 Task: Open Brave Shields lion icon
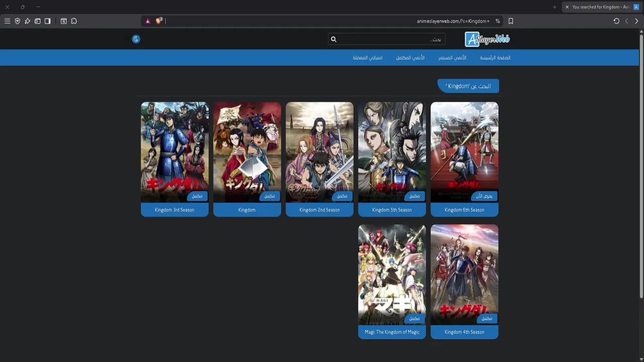[x=158, y=21]
